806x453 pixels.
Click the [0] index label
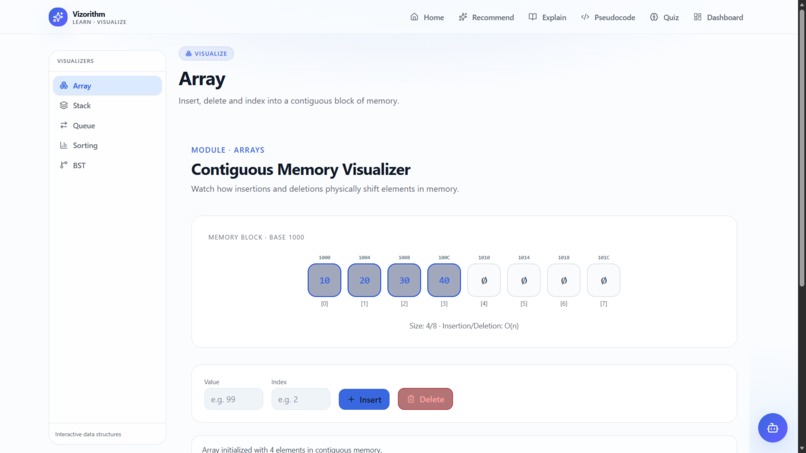324,304
